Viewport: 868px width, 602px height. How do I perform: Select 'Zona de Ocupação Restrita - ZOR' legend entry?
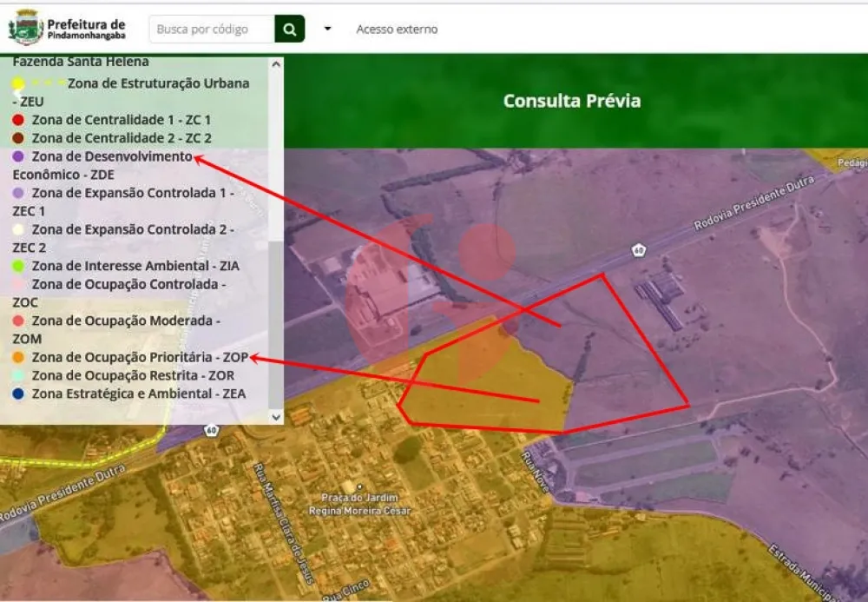(133, 375)
